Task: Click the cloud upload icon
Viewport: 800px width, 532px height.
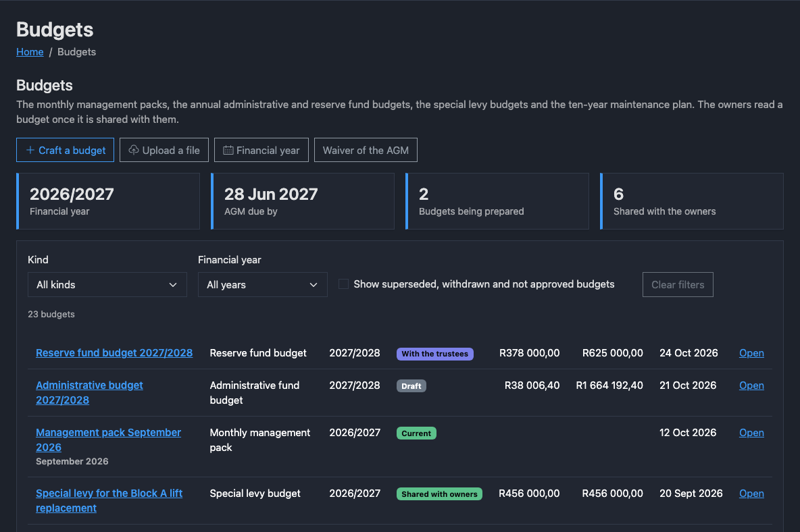Action: point(134,150)
